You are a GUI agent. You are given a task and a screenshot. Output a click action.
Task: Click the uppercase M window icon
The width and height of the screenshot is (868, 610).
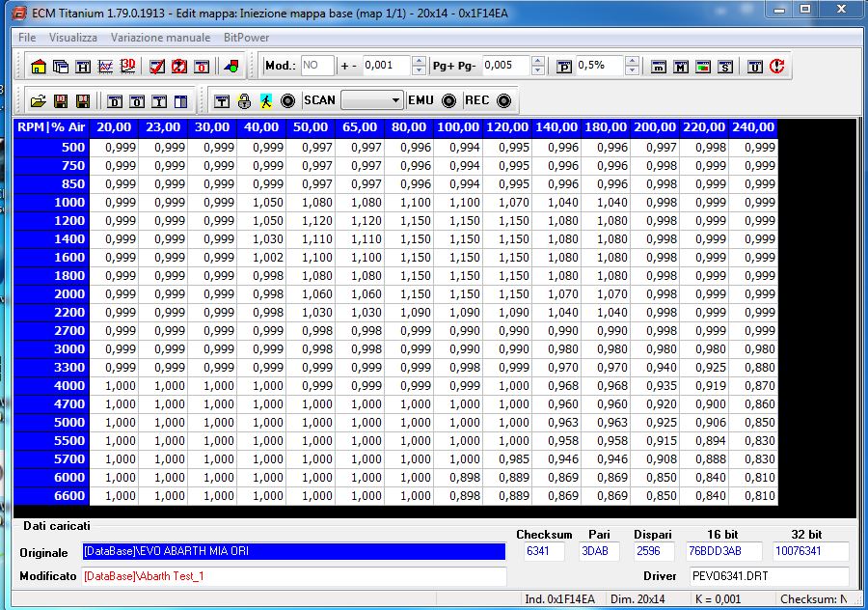[680, 67]
